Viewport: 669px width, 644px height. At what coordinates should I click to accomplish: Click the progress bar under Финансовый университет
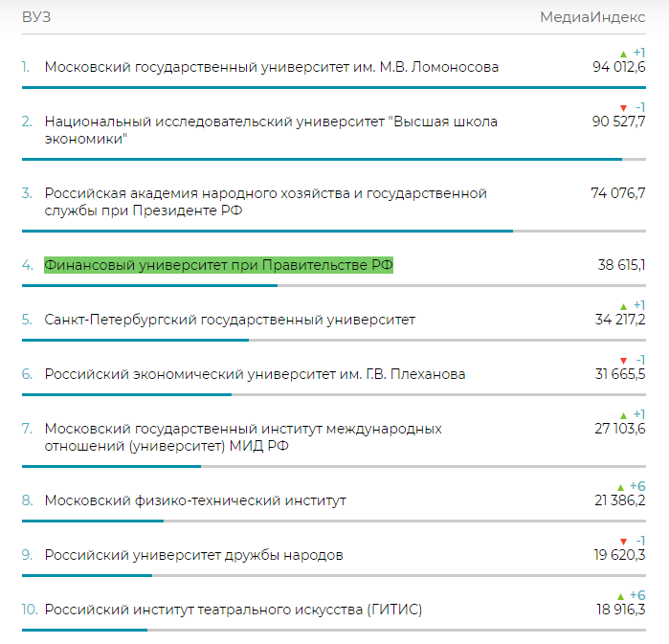[149, 285]
